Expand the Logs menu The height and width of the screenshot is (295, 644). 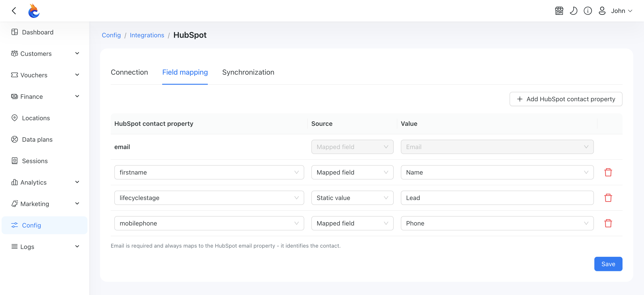click(x=45, y=247)
